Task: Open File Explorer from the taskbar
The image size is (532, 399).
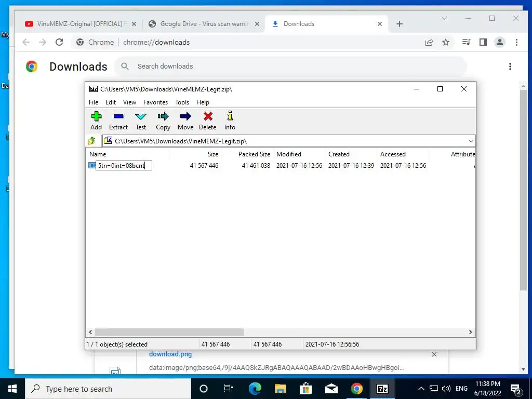Action: (280, 389)
